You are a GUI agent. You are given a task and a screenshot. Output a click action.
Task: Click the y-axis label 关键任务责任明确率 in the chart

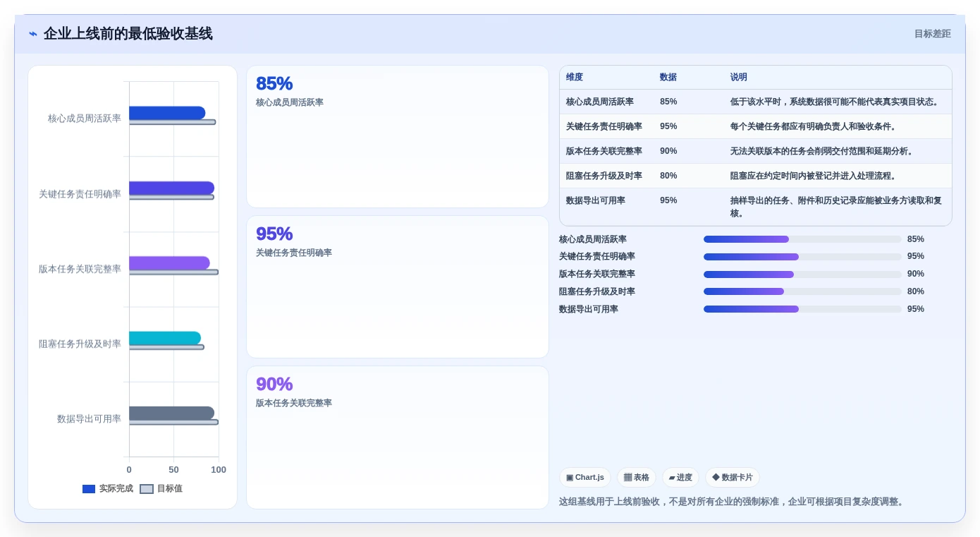pyautogui.click(x=80, y=194)
